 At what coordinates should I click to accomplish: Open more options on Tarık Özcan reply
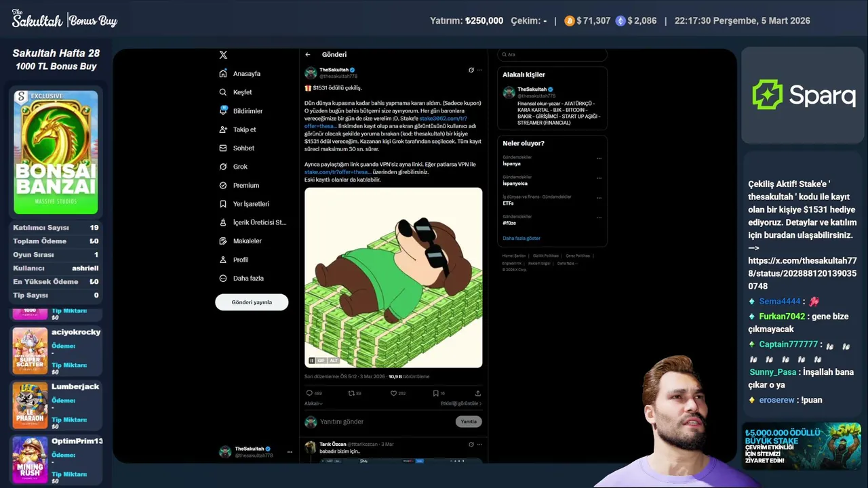pos(479,444)
